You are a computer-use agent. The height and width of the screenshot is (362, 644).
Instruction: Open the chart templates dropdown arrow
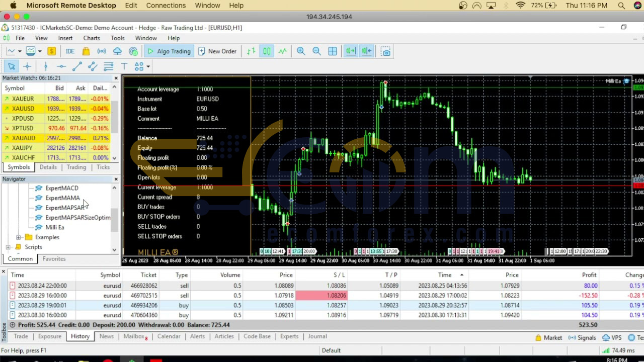coord(40,51)
